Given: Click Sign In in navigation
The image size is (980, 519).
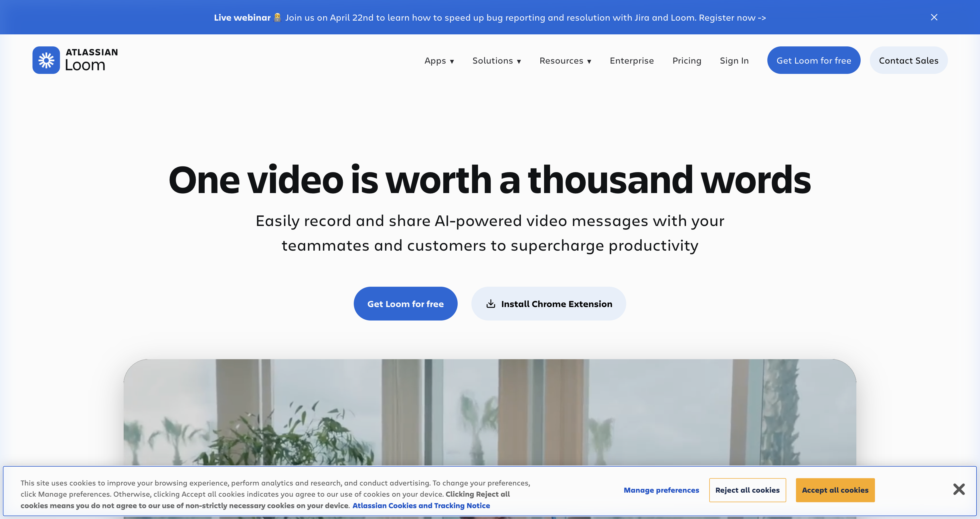Looking at the screenshot, I should click(734, 60).
